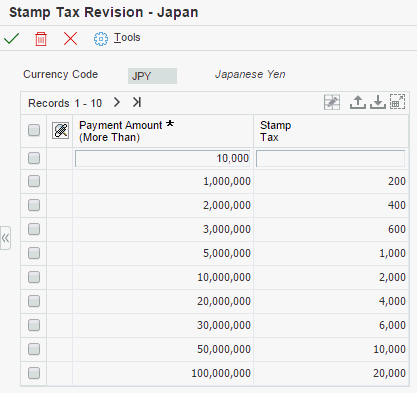Check the box for the 50,000,000 row
This screenshot has width=417, height=393.
tap(34, 349)
